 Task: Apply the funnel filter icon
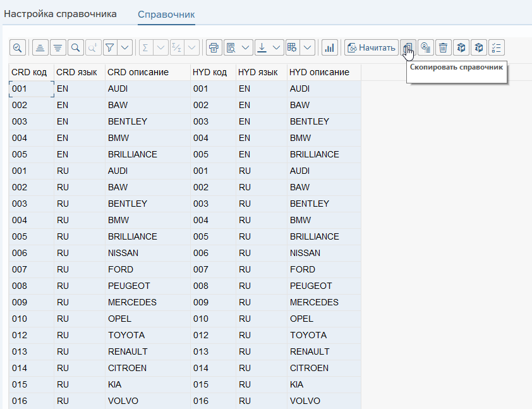click(x=110, y=47)
